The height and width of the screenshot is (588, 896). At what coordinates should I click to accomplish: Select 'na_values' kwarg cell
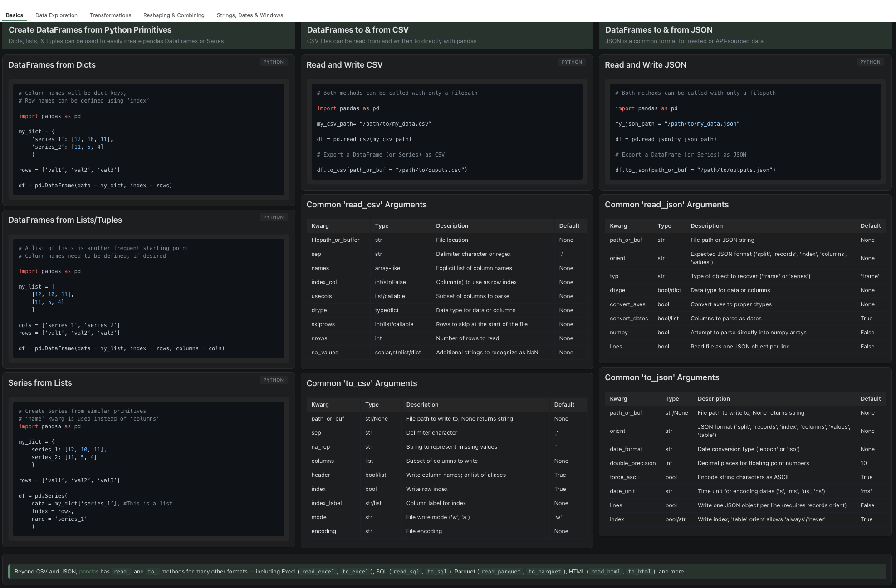tap(325, 353)
